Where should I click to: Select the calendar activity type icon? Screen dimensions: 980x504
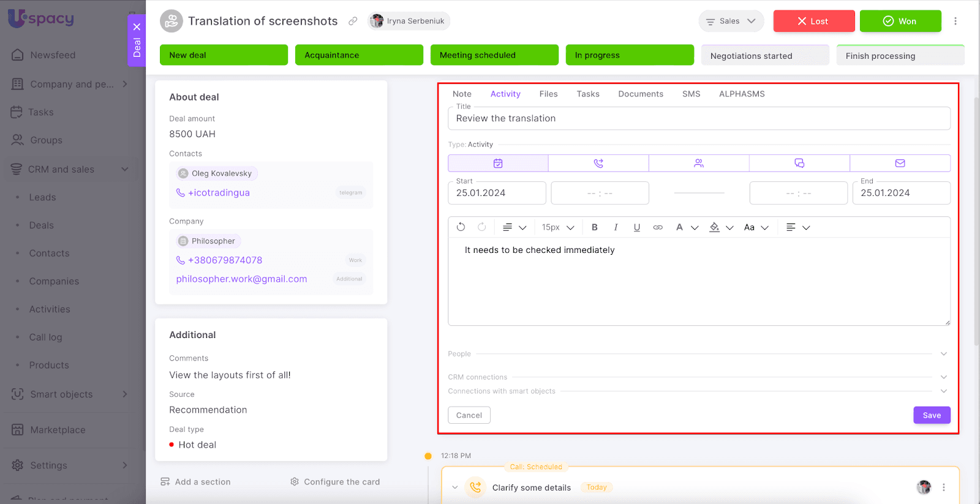(498, 164)
